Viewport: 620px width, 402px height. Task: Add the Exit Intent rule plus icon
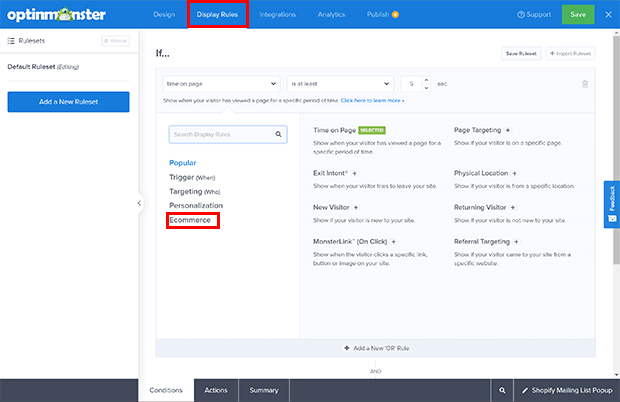(x=355, y=173)
